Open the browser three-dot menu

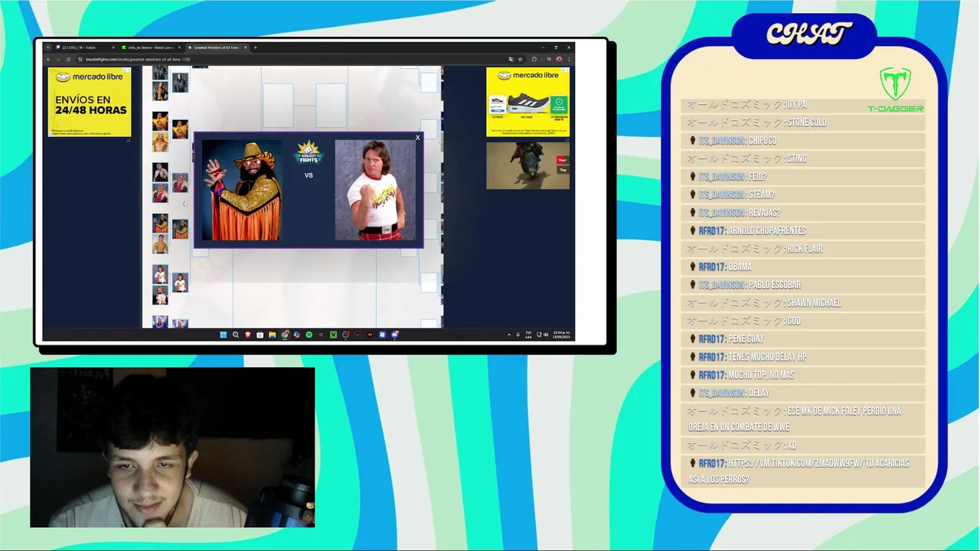click(569, 59)
